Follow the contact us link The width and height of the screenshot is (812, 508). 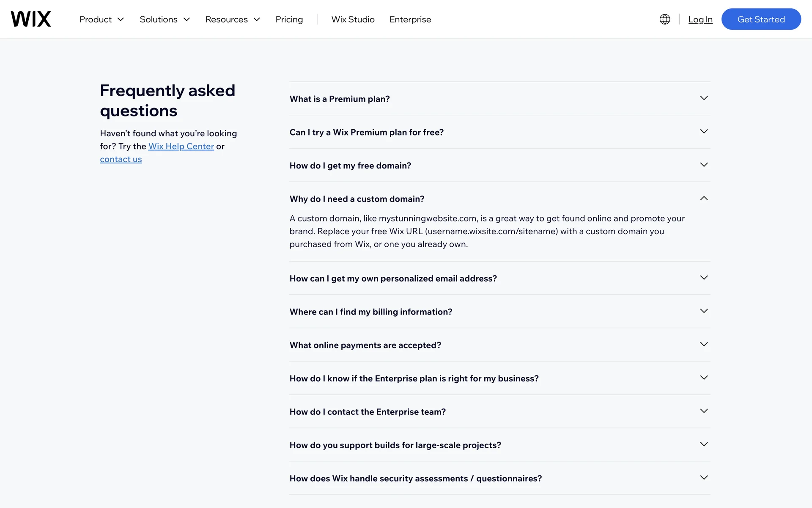tap(121, 159)
